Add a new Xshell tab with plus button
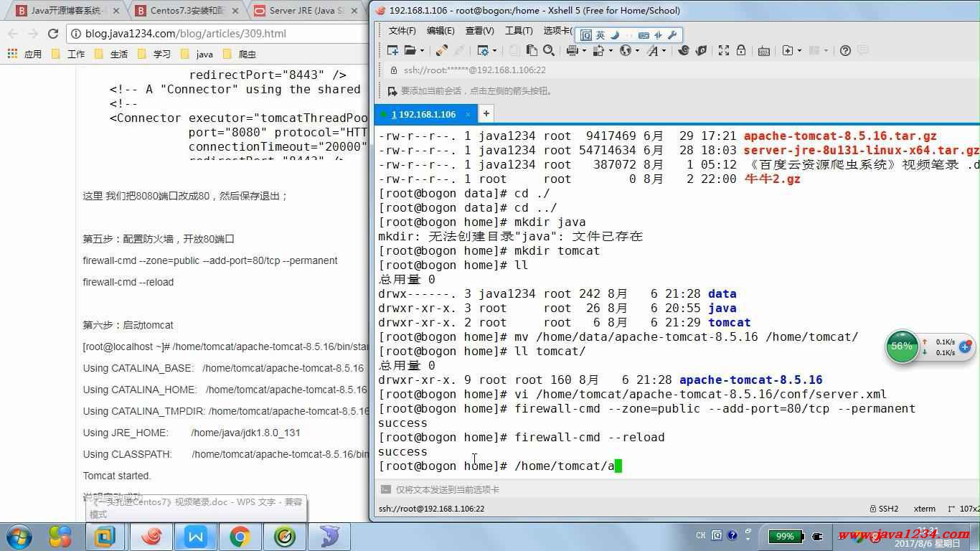The width and height of the screenshot is (980, 551). point(486,113)
